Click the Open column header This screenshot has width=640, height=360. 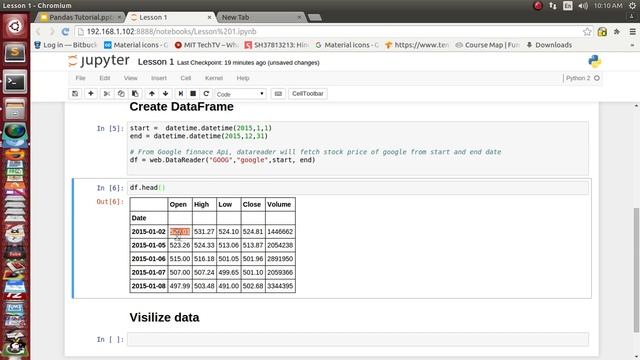(178, 204)
